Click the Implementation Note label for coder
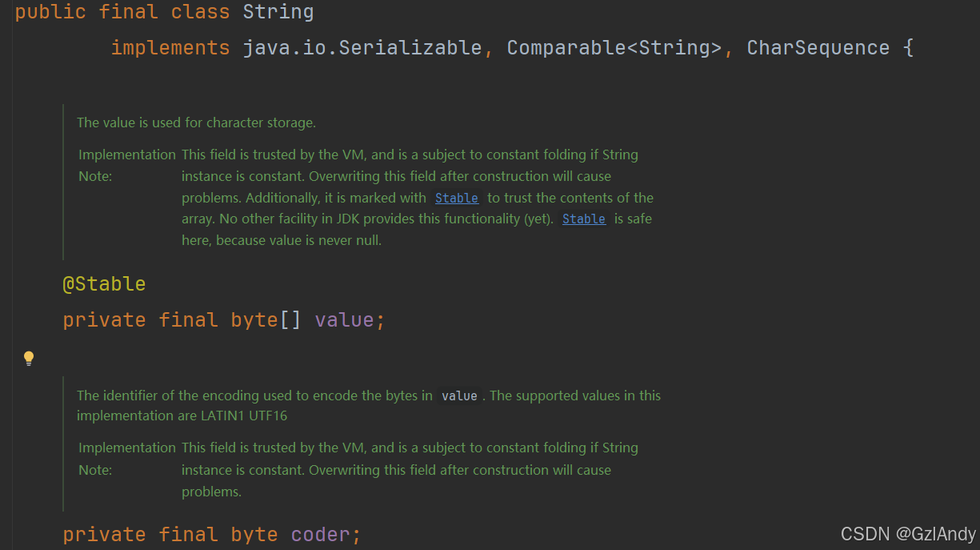The width and height of the screenshot is (980, 550). (x=127, y=458)
